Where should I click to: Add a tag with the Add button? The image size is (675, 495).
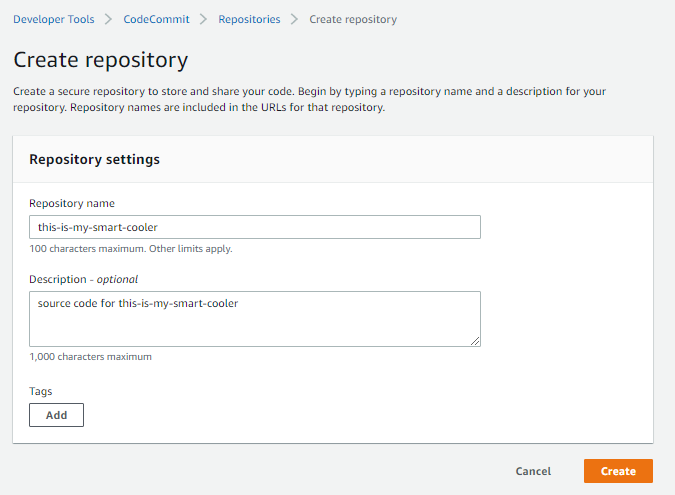[x=56, y=415]
